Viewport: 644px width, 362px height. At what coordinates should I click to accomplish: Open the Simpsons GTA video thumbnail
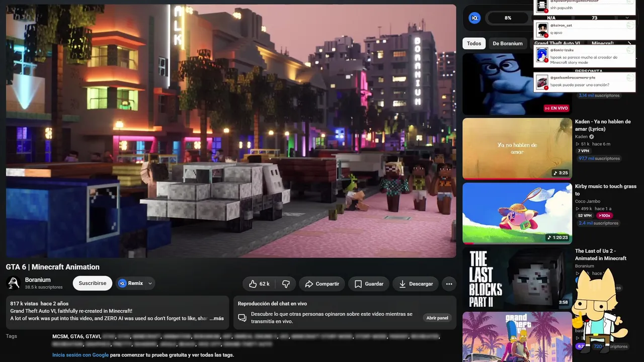coord(517,337)
